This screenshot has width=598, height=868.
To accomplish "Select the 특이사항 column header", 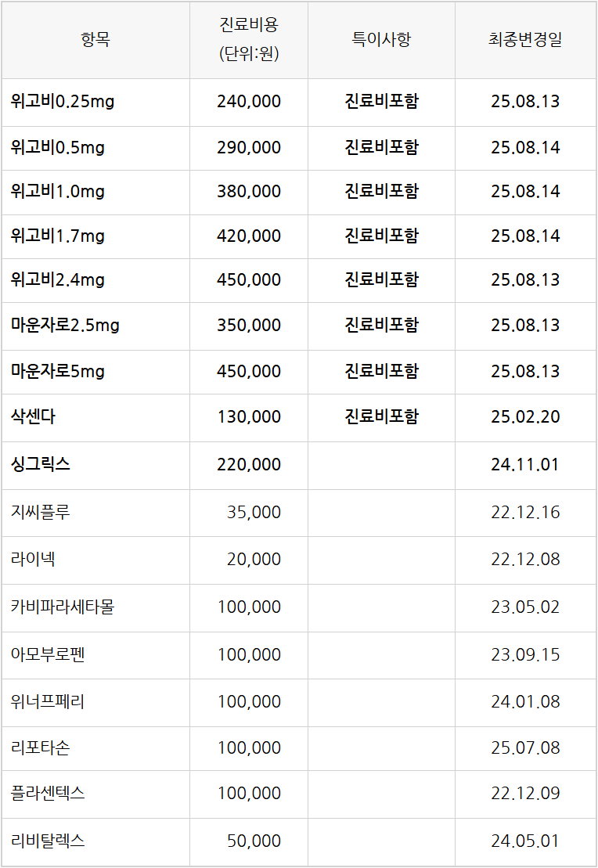I will pyautogui.click(x=381, y=39).
